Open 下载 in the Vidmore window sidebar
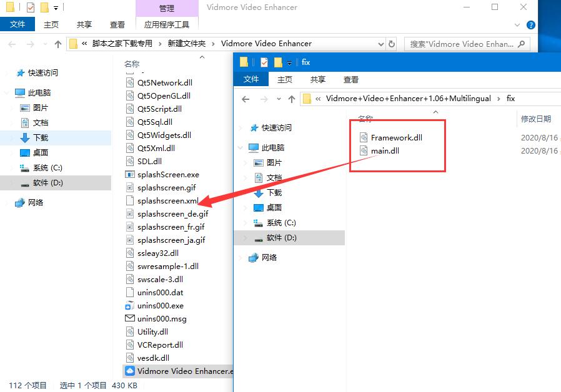This screenshot has height=392, width=561. (41, 138)
